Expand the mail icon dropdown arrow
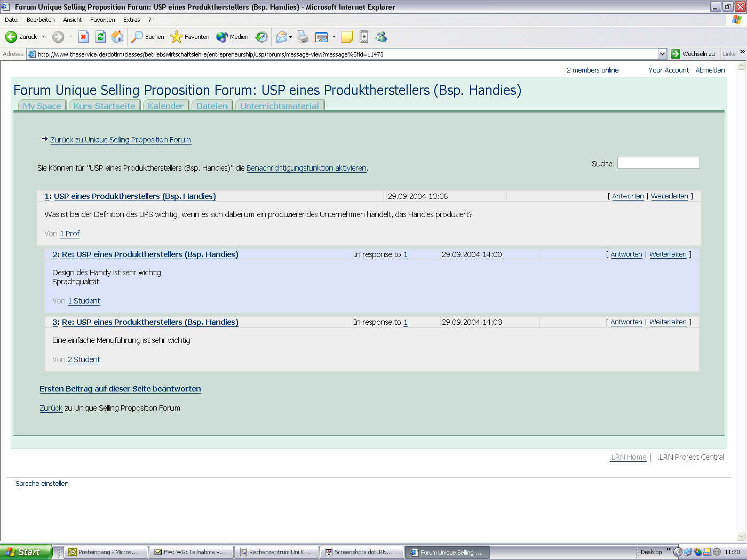Image resolution: width=747 pixels, height=560 pixels. (290, 36)
